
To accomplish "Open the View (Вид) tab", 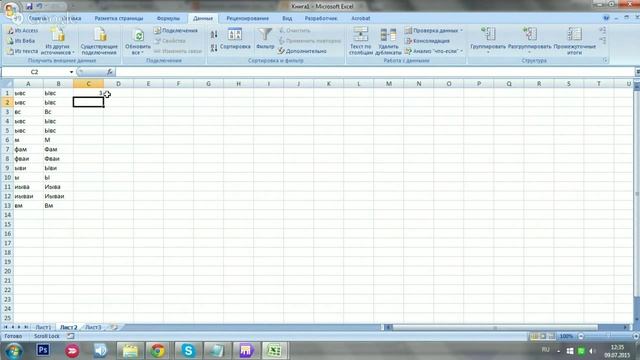I will (x=287, y=18).
